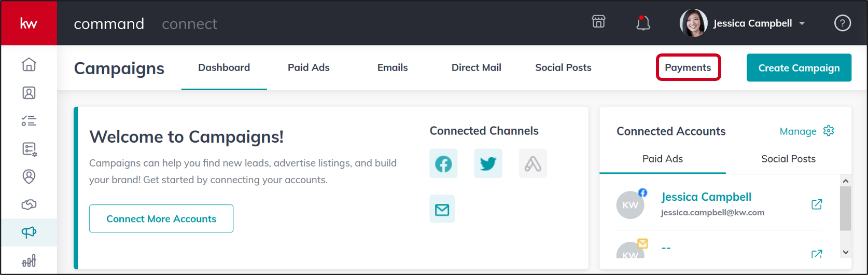Switch to the Paid Ads tab
The image size is (868, 275).
pyautogui.click(x=309, y=67)
